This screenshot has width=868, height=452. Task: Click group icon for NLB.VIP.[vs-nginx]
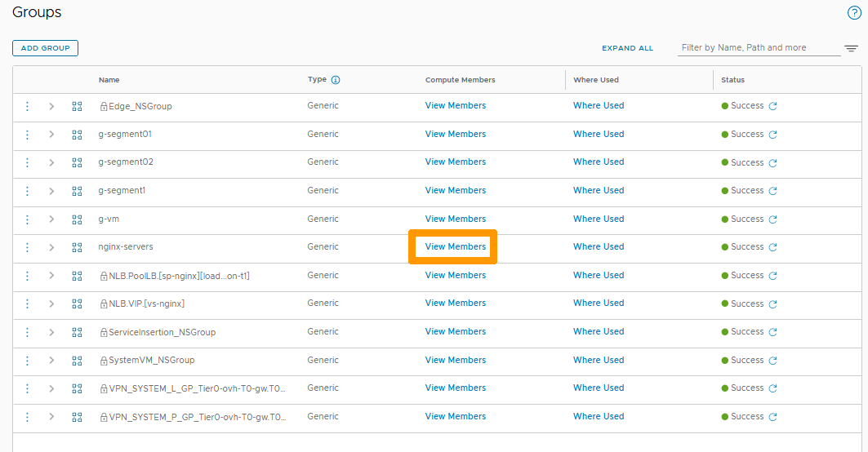tap(78, 304)
